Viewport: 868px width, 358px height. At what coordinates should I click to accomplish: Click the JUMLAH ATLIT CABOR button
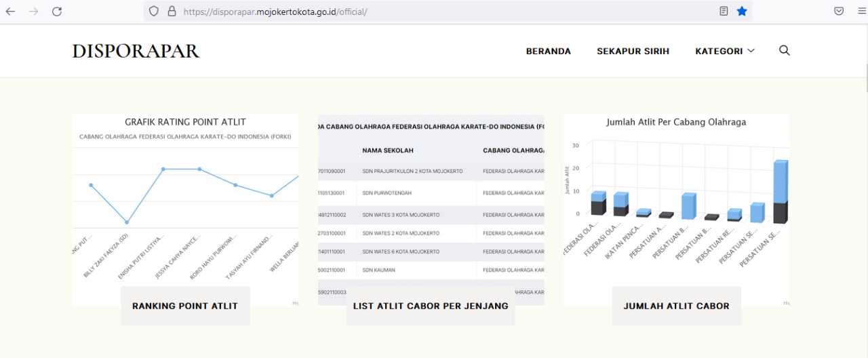click(677, 306)
